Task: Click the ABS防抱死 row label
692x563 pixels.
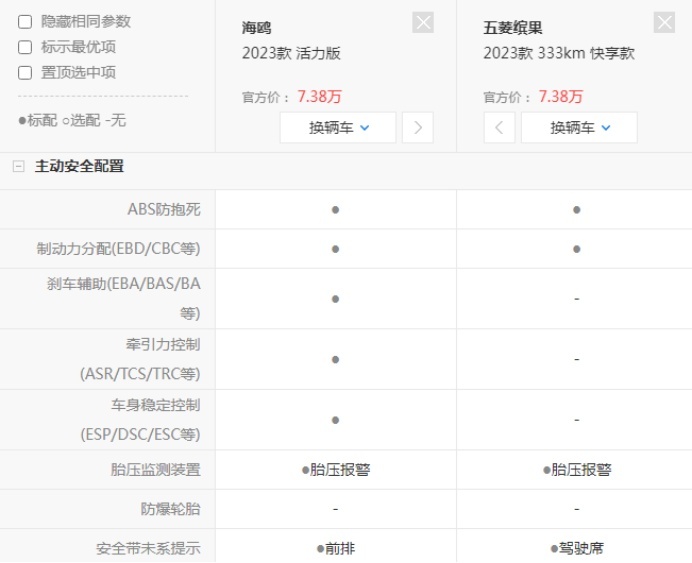Action: coord(164,209)
